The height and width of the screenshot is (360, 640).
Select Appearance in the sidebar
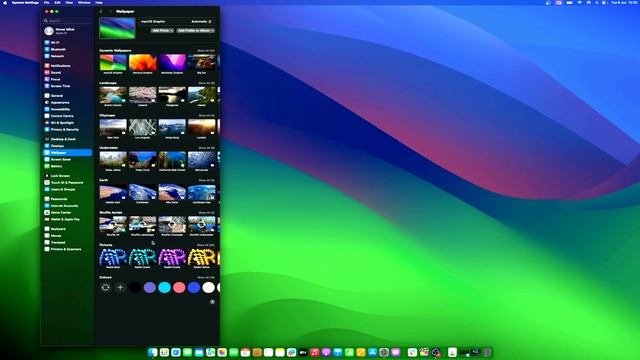click(67, 102)
